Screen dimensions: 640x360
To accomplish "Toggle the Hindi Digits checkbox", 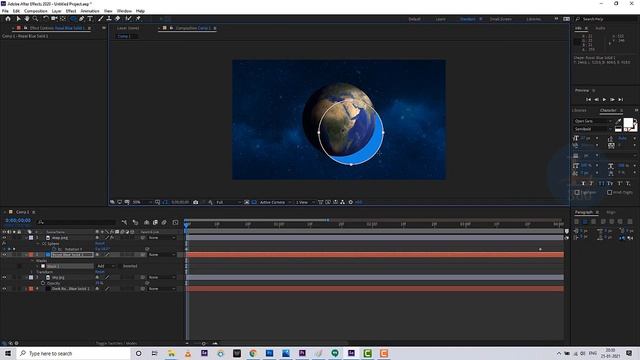I will click(x=609, y=192).
